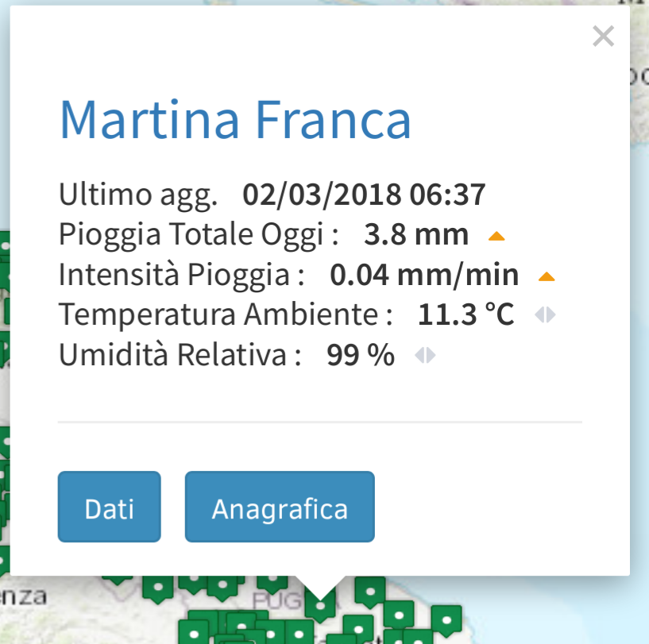Click the orange rising arrow beside Intensità Pioggia
The image size is (649, 644).
coord(547,276)
